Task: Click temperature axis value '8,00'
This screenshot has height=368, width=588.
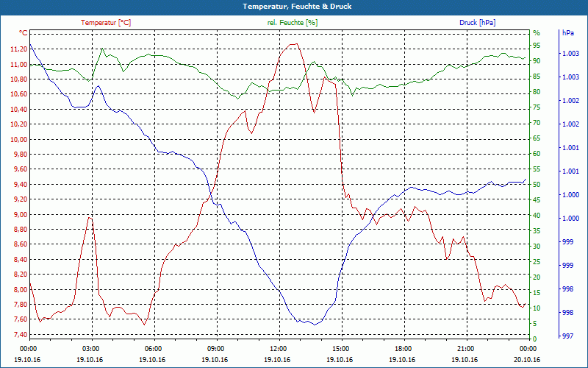Action: pyautogui.click(x=21, y=289)
